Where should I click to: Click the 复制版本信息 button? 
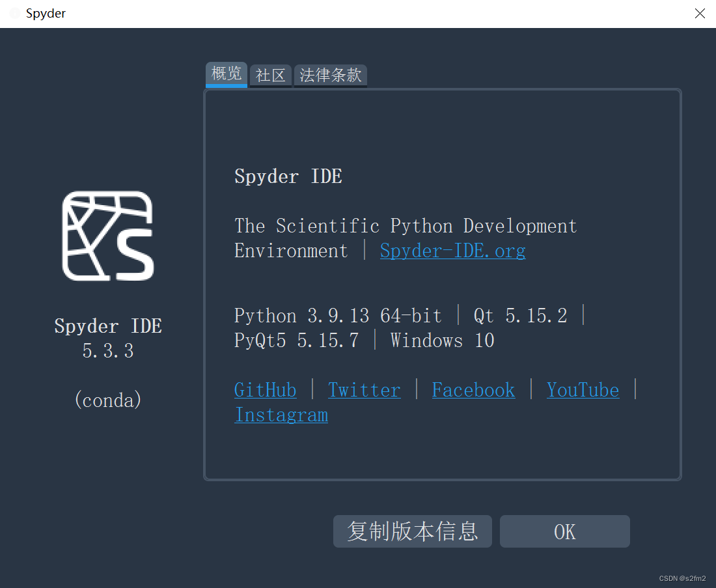pos(412,531)
